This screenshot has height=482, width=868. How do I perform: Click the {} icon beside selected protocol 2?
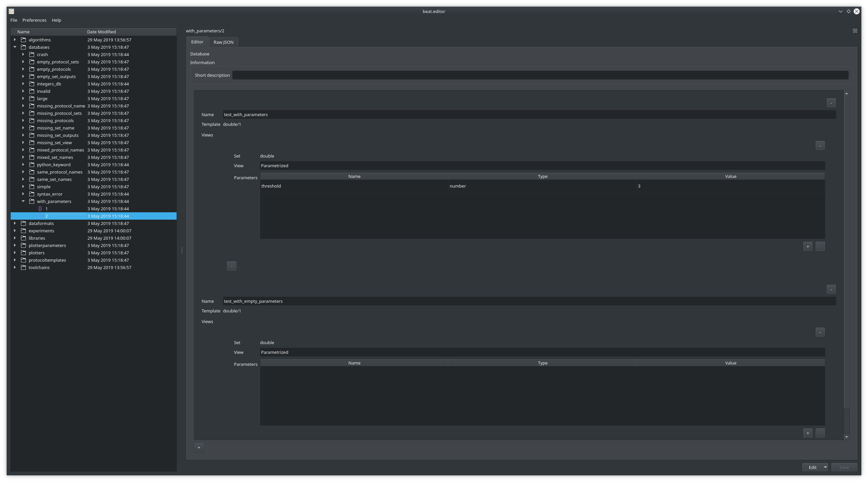point(40,216)
